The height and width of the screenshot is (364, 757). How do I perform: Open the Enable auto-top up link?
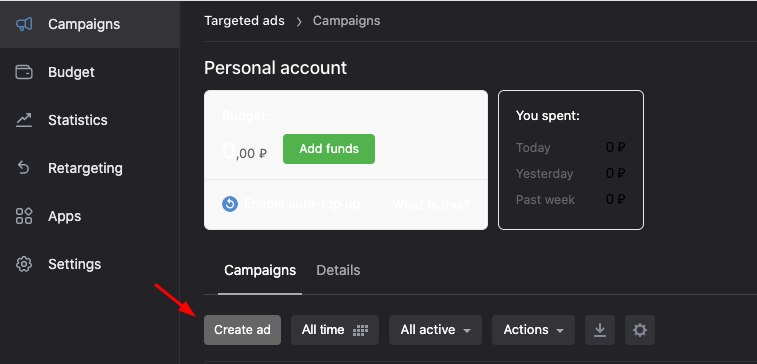tap(302, 204)
